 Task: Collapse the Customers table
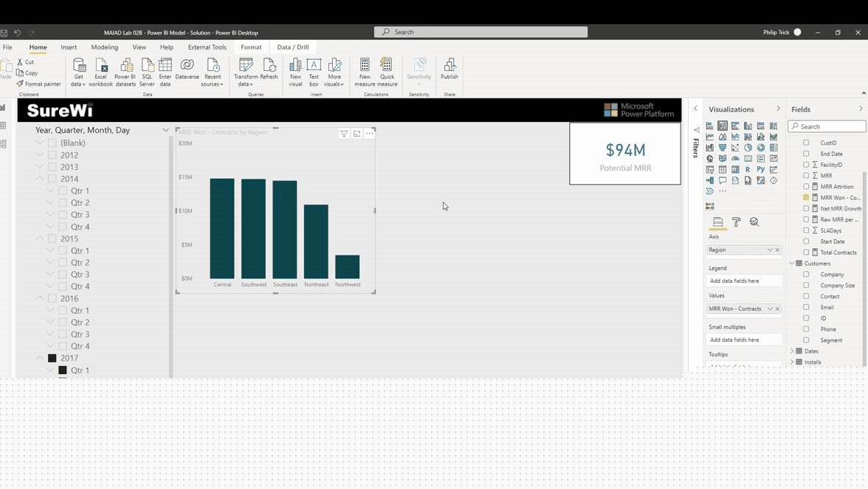[792, 264]
